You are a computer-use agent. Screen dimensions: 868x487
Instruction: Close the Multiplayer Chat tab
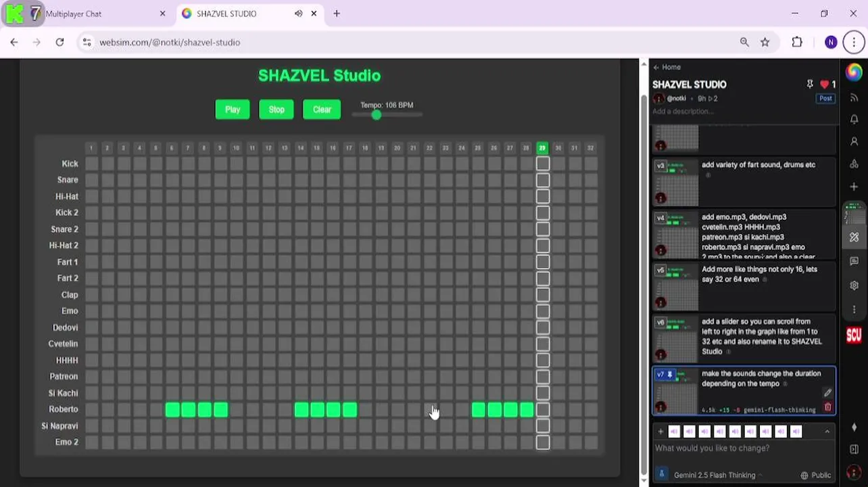point(162,14)
